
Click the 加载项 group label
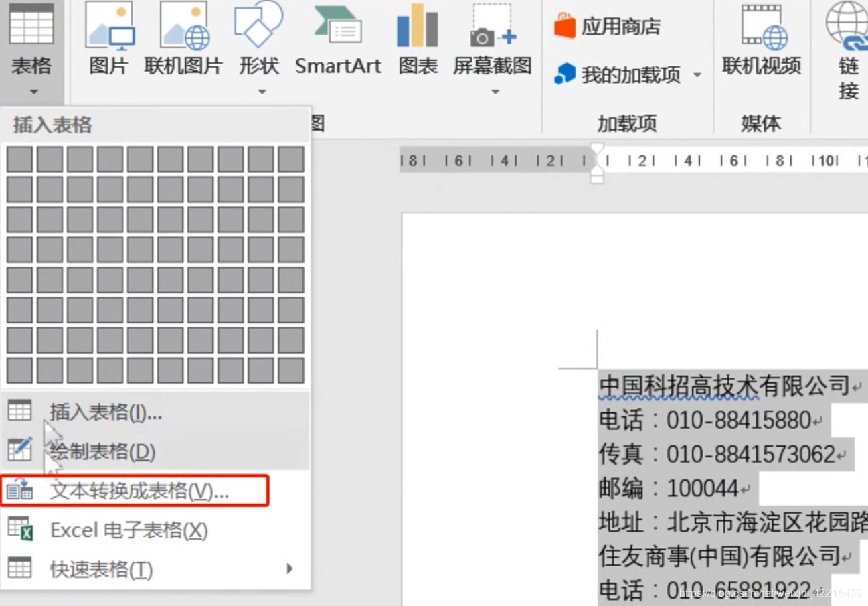pyautogui.click(x=627, y=123)
